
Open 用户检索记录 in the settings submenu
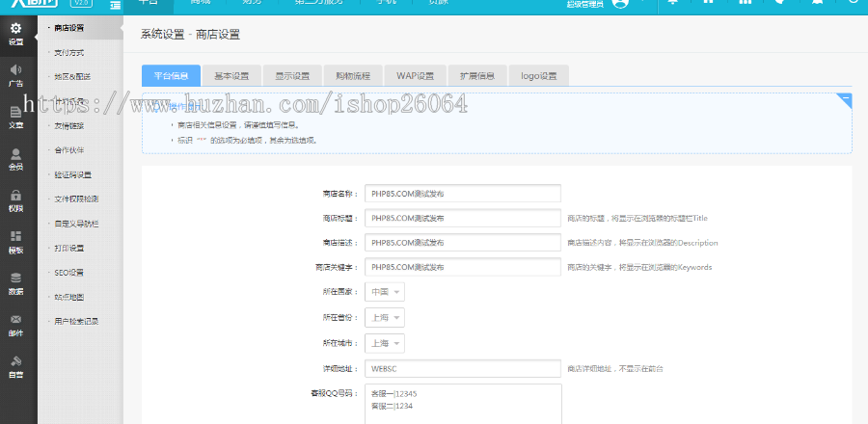tap(76, 321)
